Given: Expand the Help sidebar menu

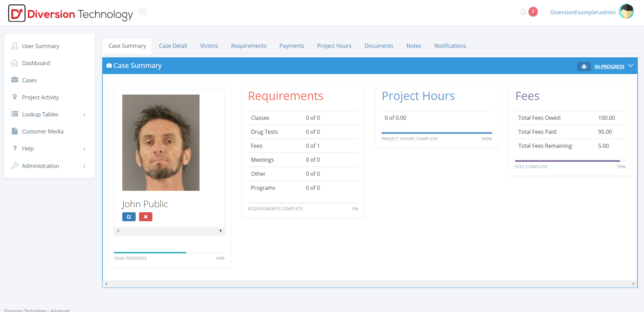Looking at the screenshot, I should 28,148.
